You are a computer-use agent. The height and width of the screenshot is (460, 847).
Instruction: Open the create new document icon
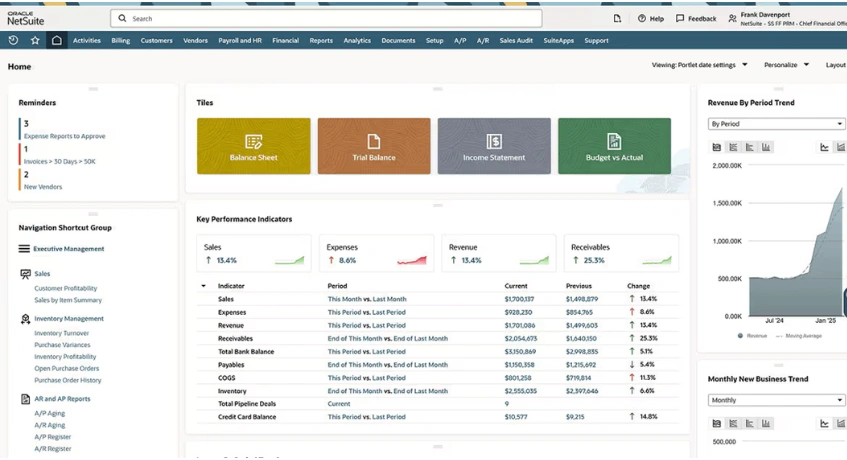[617, 18]
